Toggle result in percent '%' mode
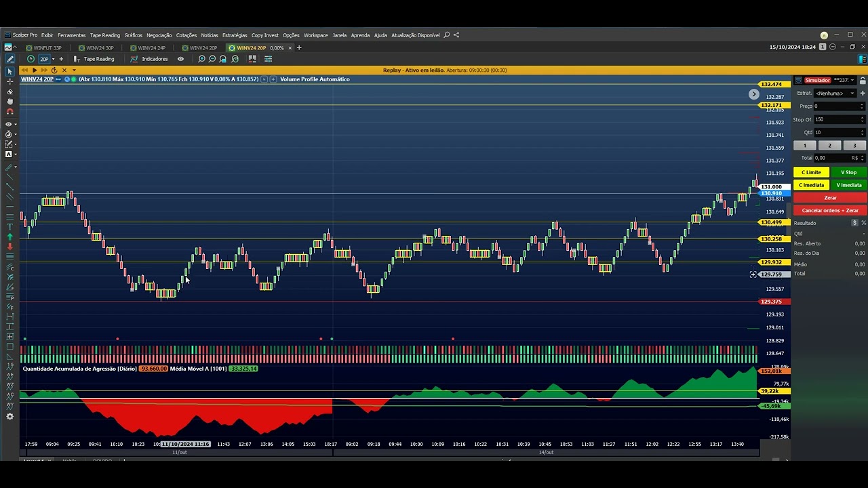 click(863, 223)
